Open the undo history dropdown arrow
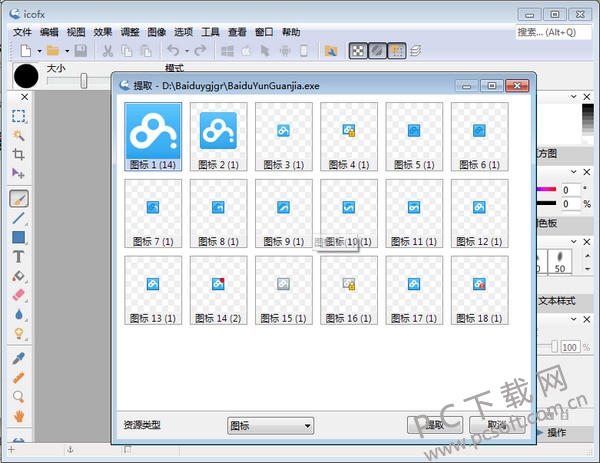600x463 pixels. [187, 51]
